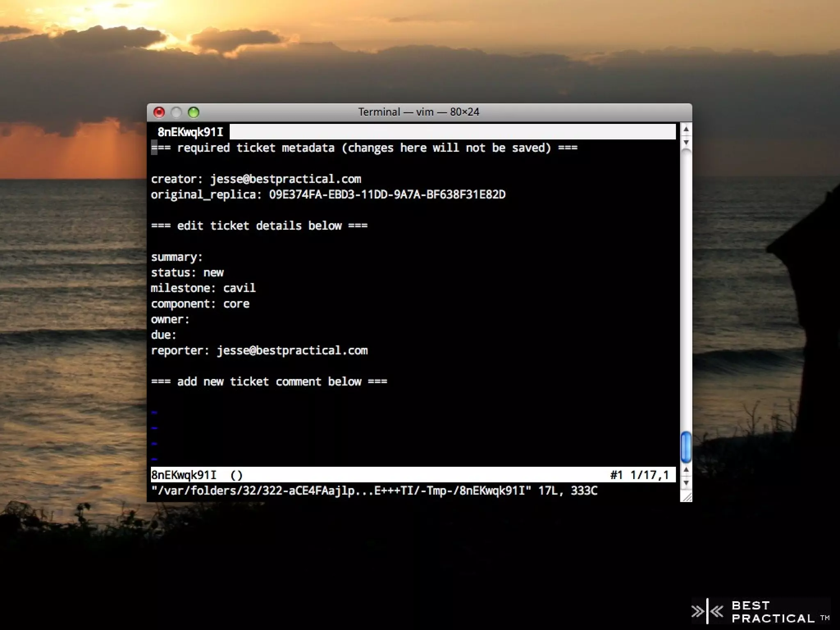
Task: Place the cursor on the due: field
Action: coord(163,335)
